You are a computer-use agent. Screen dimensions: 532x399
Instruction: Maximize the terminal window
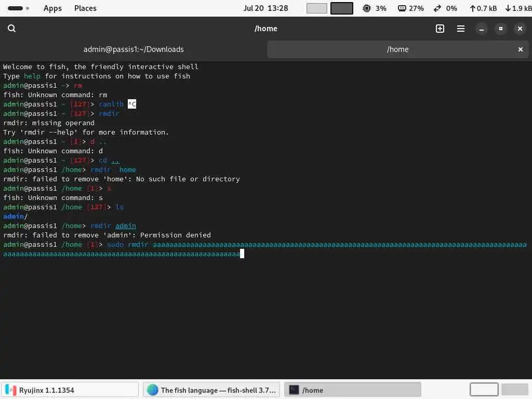point(500,29)
